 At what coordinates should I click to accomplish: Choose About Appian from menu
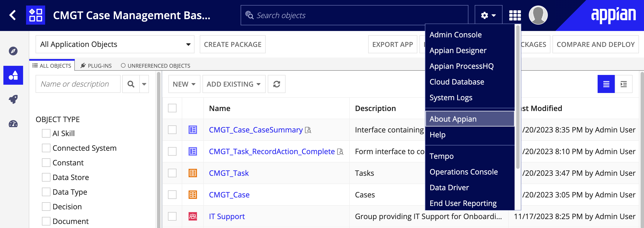(470, 119)
